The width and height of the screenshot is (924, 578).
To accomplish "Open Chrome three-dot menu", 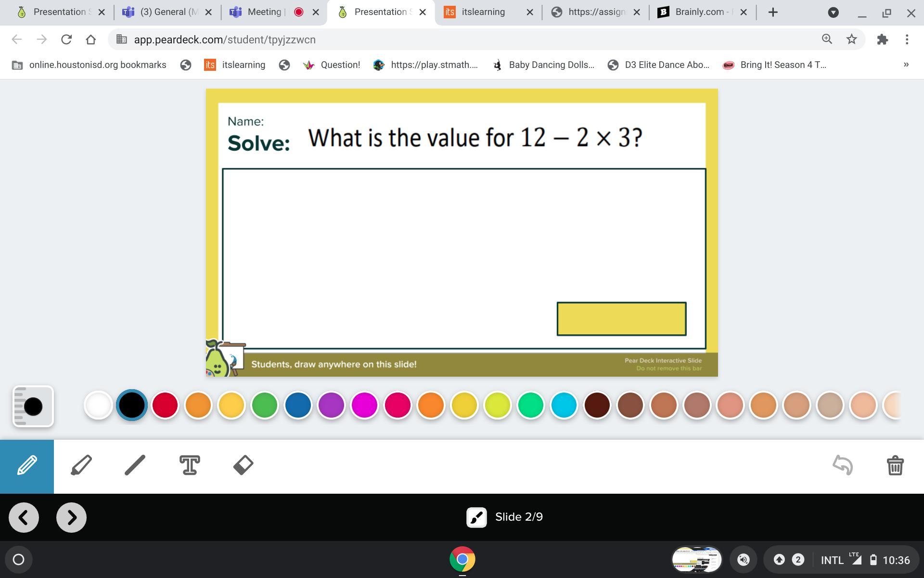I will click(907, 39).
